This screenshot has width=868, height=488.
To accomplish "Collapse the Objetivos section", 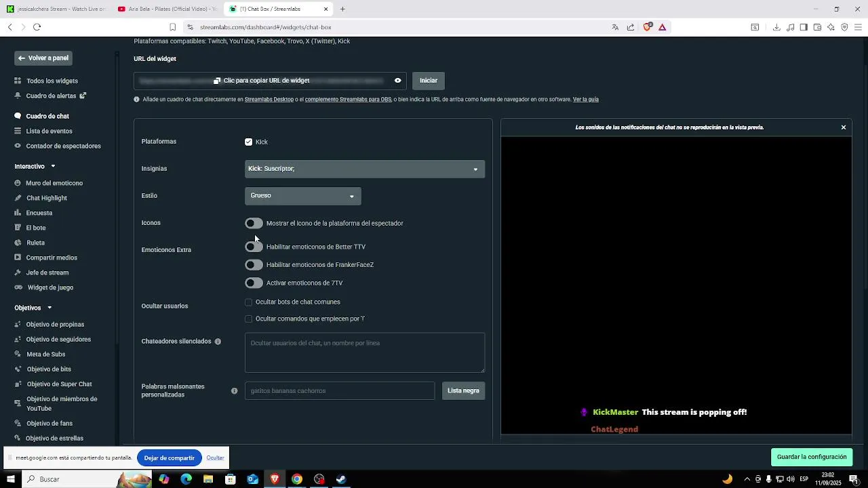I will (50, 308).
